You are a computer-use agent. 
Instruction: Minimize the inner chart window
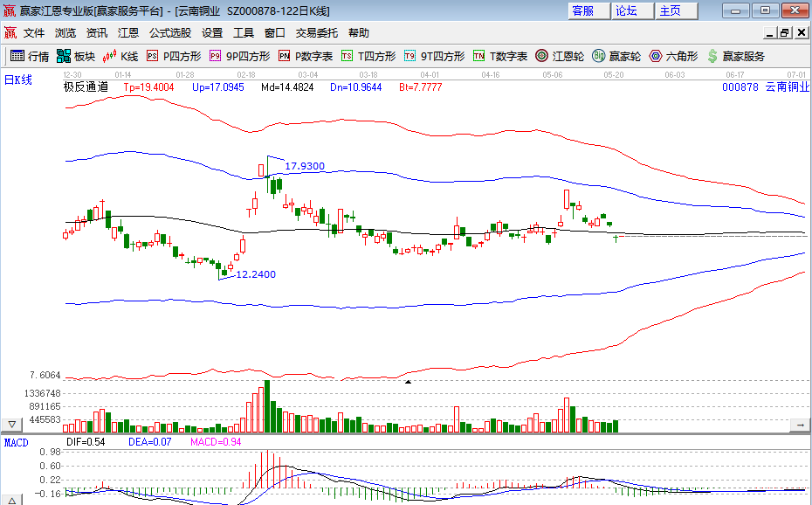click(x=770, y=33)
